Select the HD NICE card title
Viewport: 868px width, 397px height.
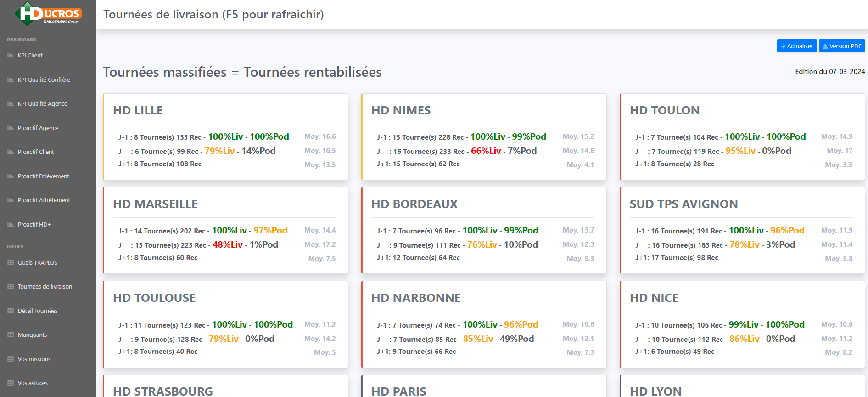[654, 298]
